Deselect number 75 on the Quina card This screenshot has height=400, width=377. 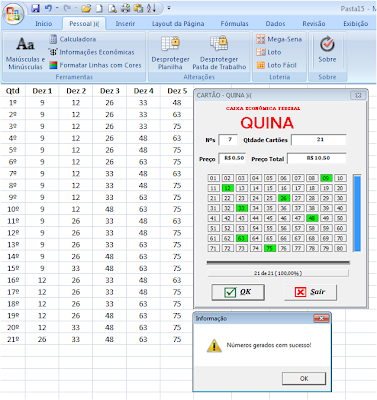tap(270, 248)
